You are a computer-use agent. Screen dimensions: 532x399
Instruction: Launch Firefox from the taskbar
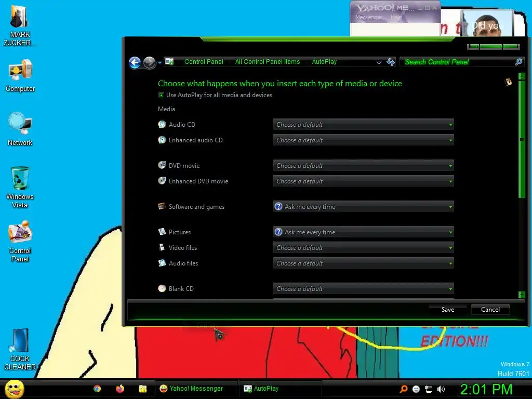120,389
